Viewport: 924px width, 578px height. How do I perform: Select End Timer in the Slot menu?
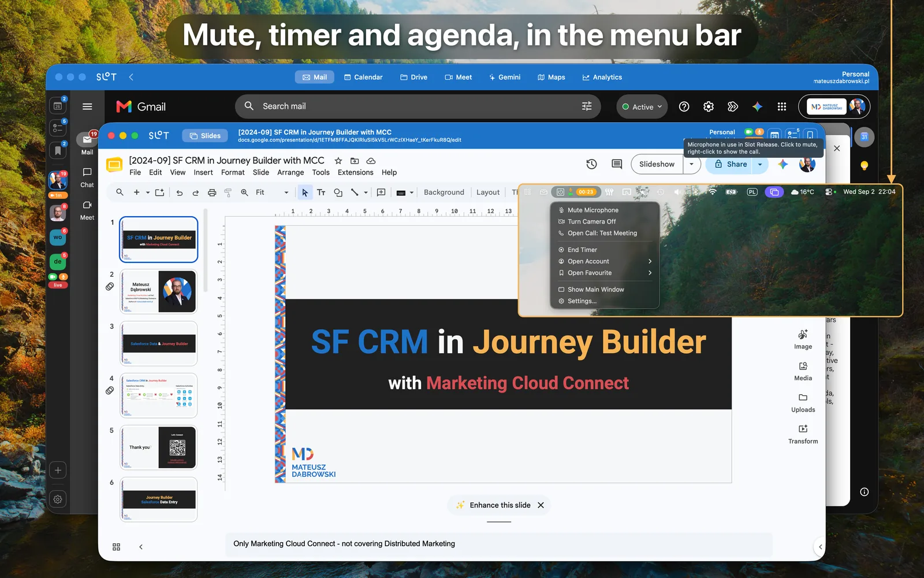click(x=605, y=250)
